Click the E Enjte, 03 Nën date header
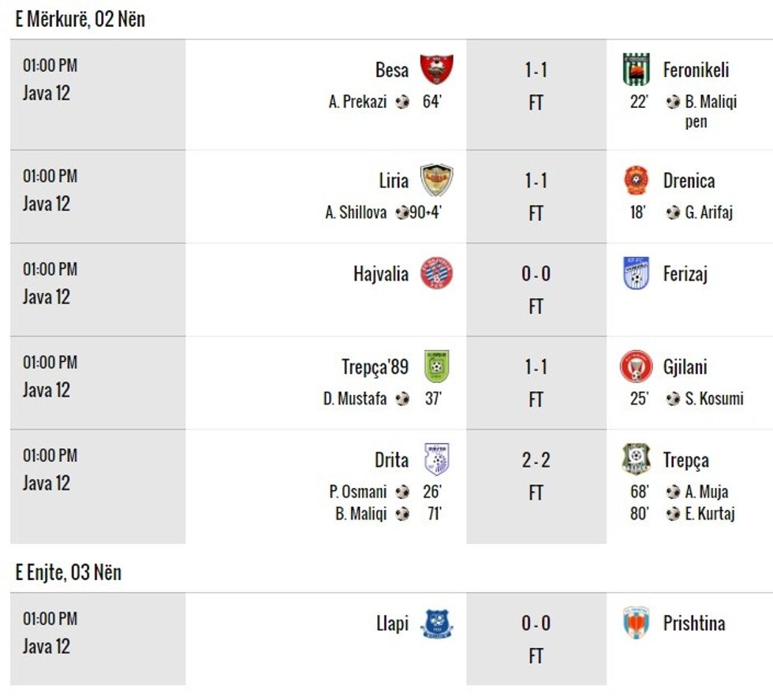 pyautogui.click(x=69, y=573)
